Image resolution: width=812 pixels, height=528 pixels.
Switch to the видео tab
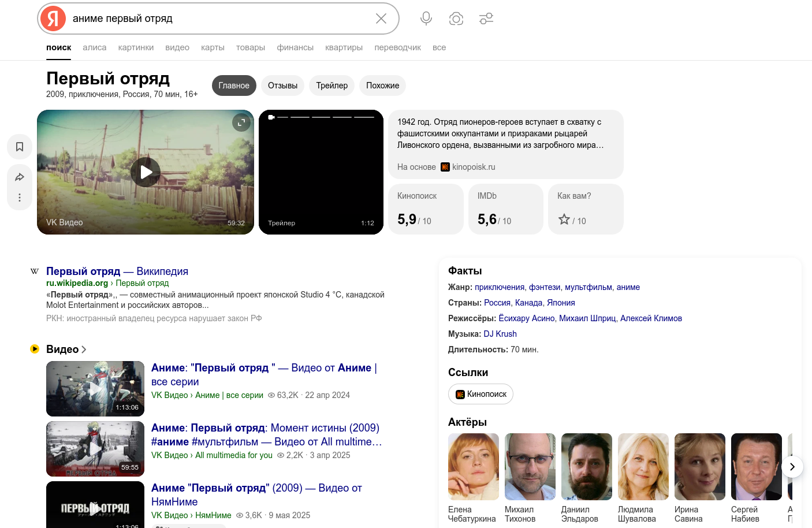(177, 47)
